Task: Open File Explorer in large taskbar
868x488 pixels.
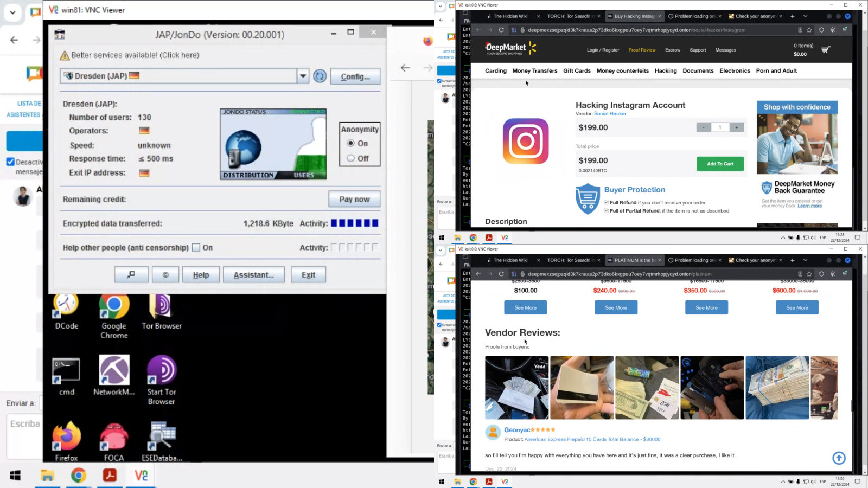Action: click(47, 476)
